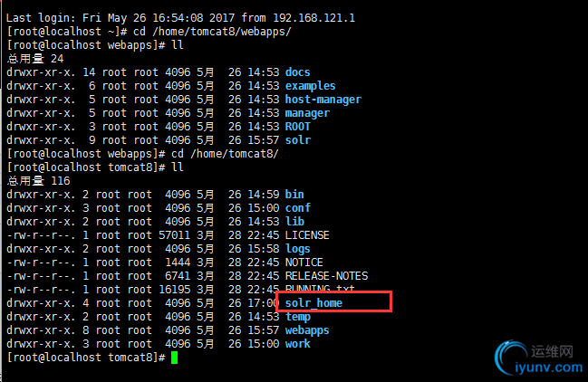Click the 6741 file size value

click(x=178, y=276)
